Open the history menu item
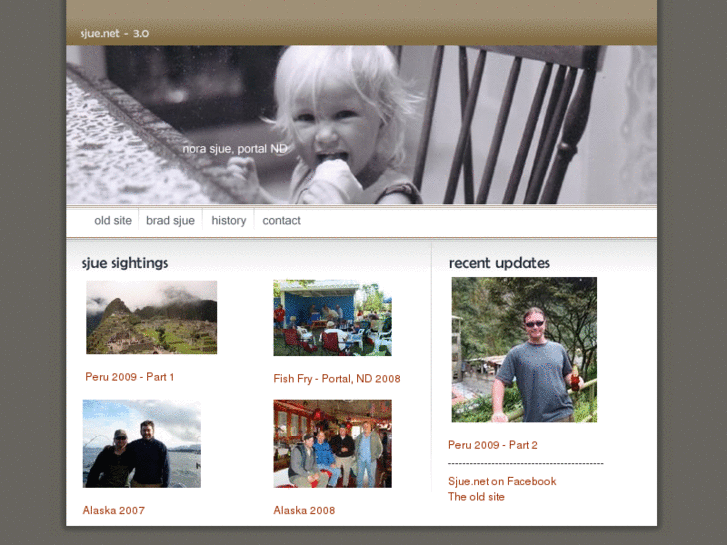Screen dimensions: 727x545 pos(229,221)
